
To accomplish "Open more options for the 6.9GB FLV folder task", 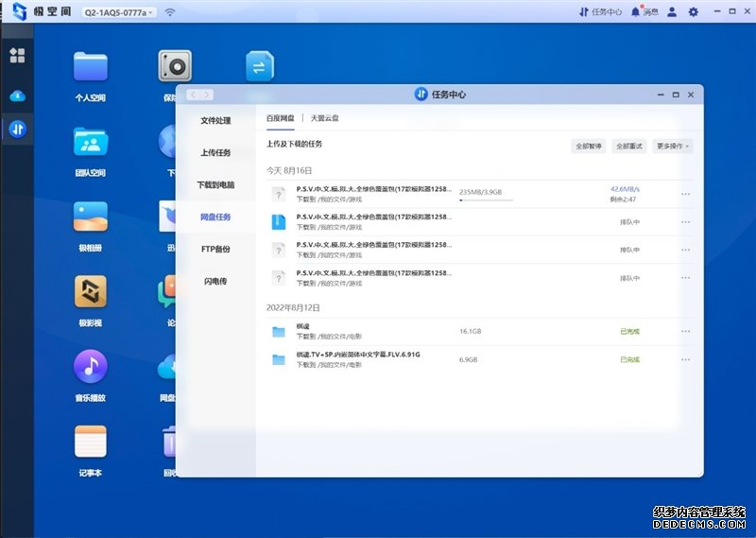I will pos(686,359).
